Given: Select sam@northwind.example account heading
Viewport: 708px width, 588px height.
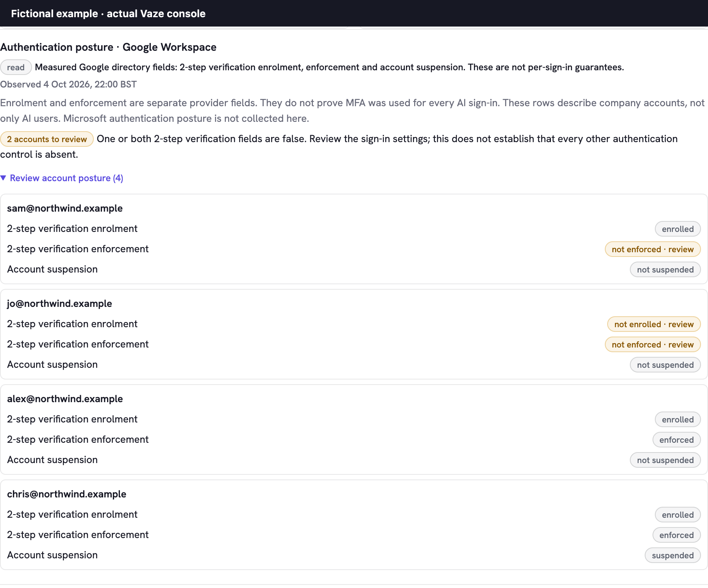Looking at the screenshot, I should click(65, 208).
